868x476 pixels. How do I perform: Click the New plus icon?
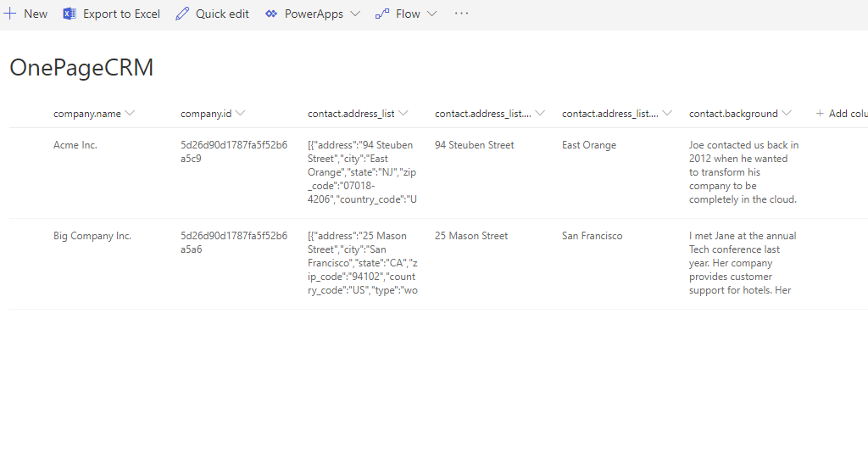10,14
